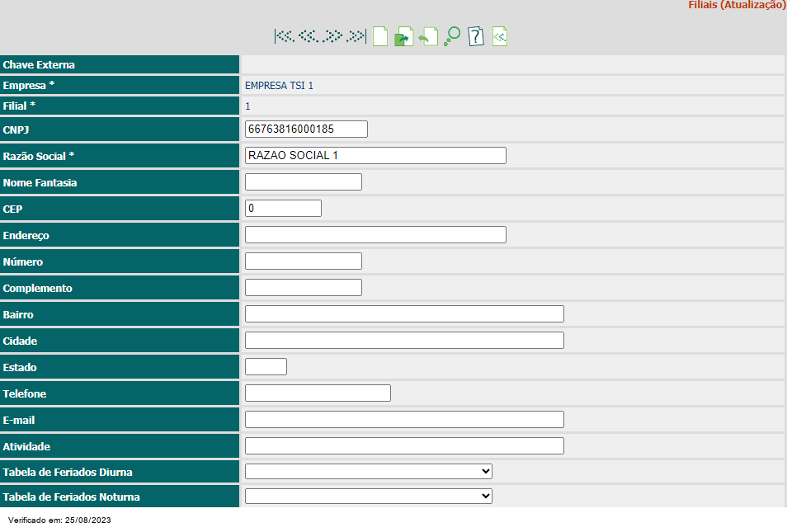Go to the previous record
This screenshot has width=787, height=532.
309,36
